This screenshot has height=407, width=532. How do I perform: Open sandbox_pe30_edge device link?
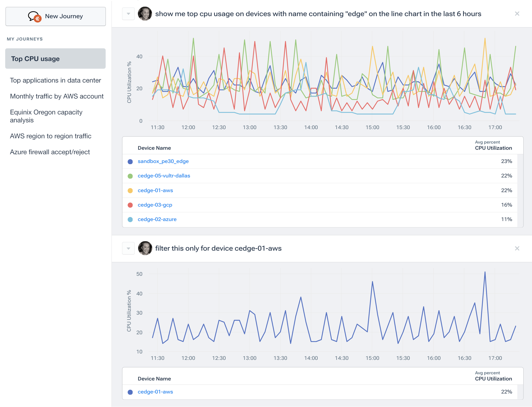163,161
